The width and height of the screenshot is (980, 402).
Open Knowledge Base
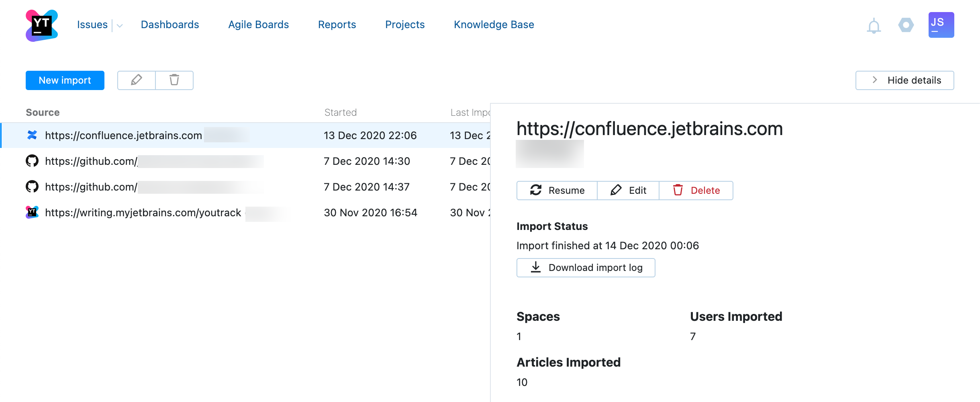[x=494, y=25]
